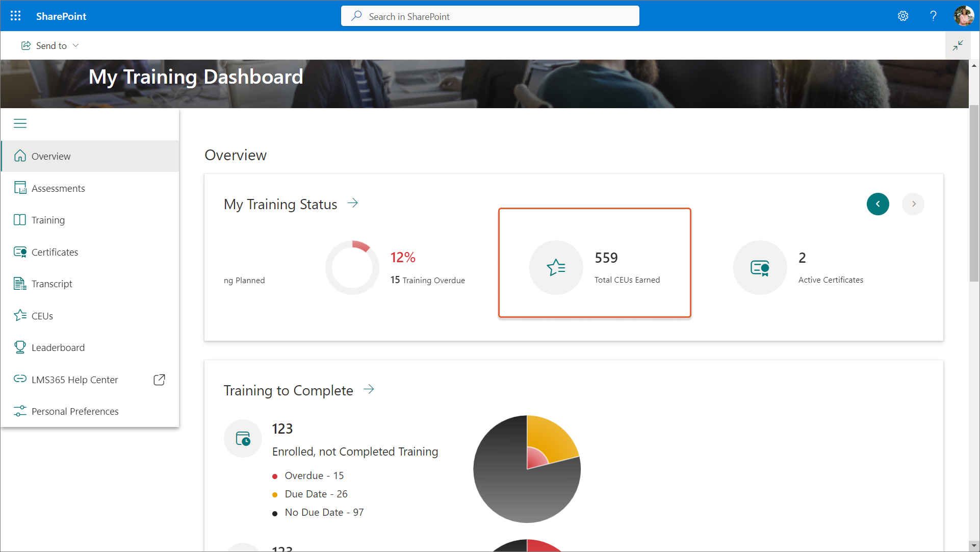Click the Total CEUs Earned star icon
This screenshot has width=980, height=552.
pos(556,267)
